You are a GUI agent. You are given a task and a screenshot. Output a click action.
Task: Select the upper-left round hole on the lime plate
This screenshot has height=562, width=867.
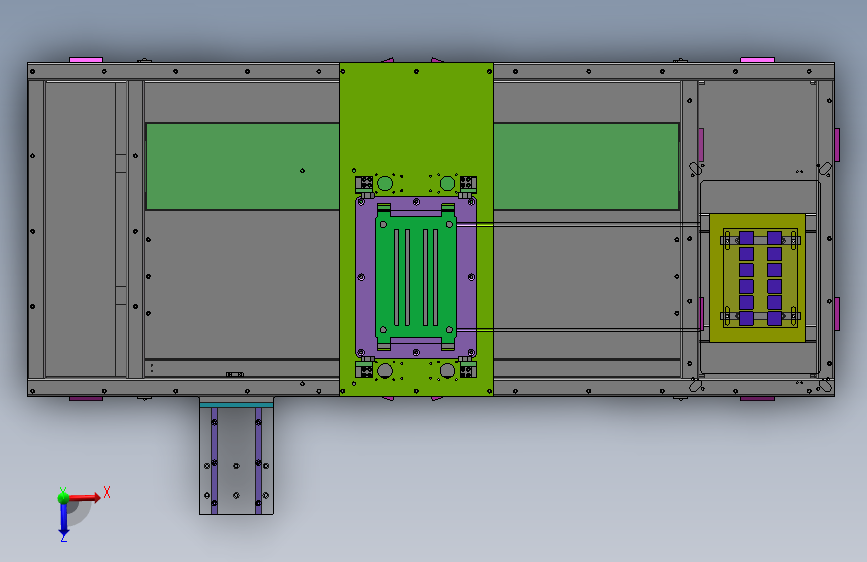click(x=384, y=183)
